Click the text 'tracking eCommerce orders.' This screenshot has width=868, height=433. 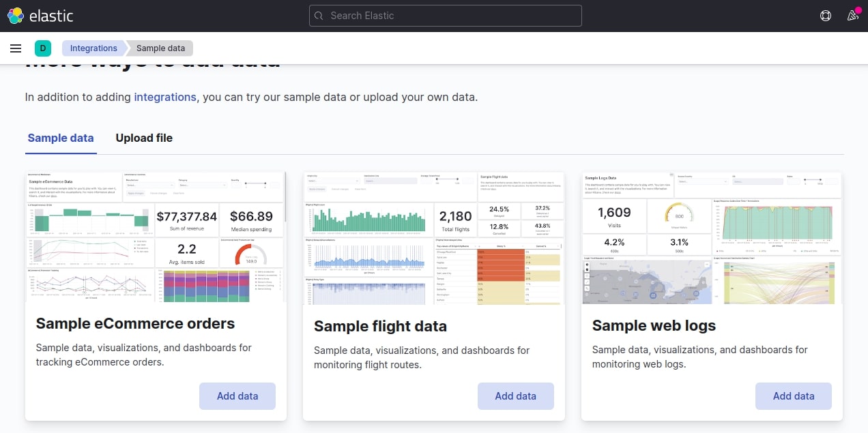100,362
